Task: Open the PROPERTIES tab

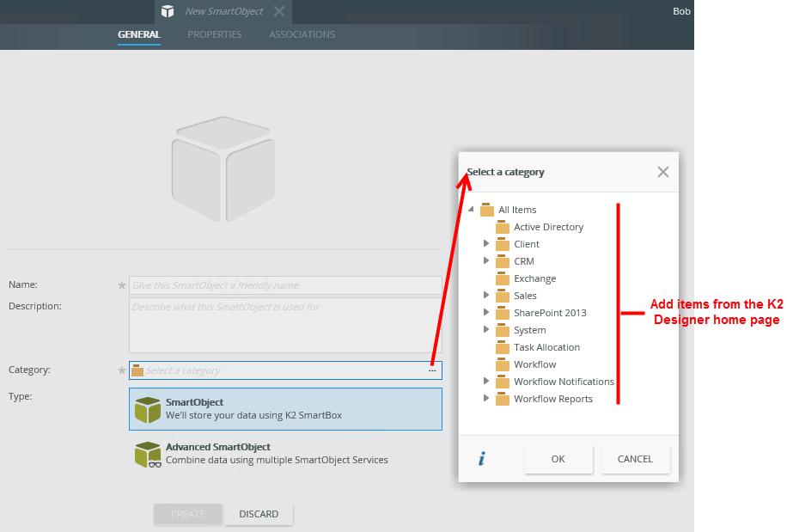Action: pyautogui.click(x=214, y=34)
